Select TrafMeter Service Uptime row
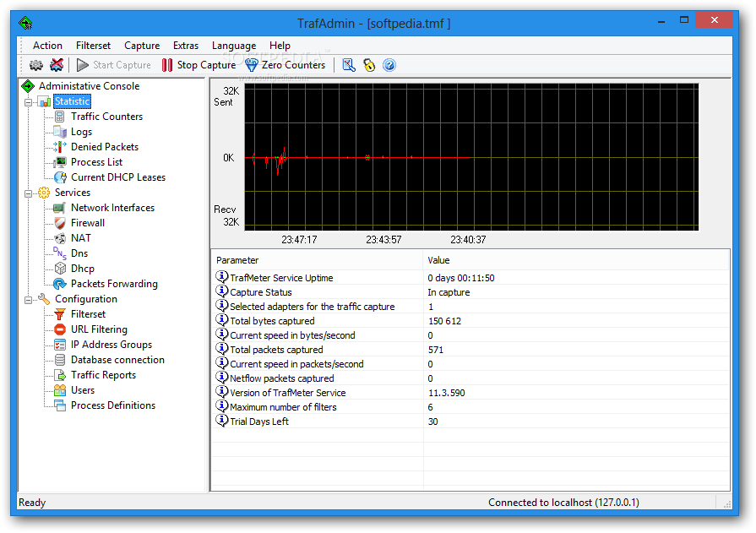Screen dimensions: 756x533 pos(470,277)
